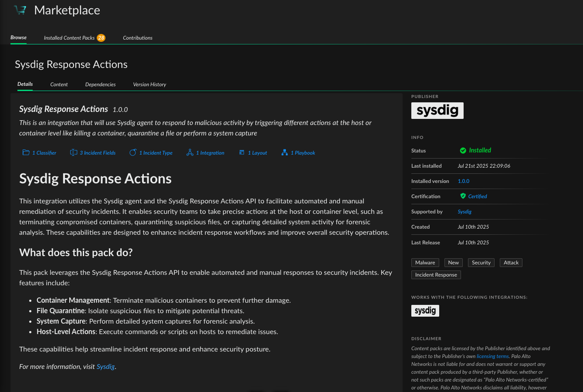Click the pack version '1.0.0' beside title

[120, 110]
